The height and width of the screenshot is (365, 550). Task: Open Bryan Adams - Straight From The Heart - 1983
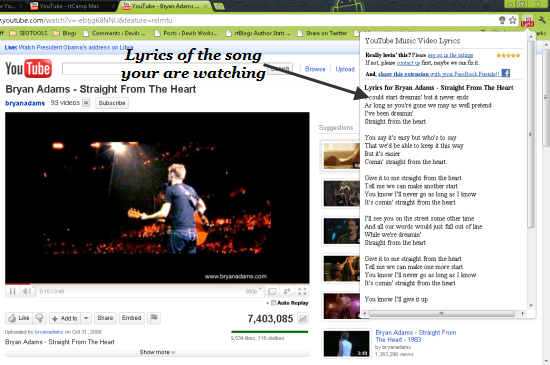click(416, 336)
